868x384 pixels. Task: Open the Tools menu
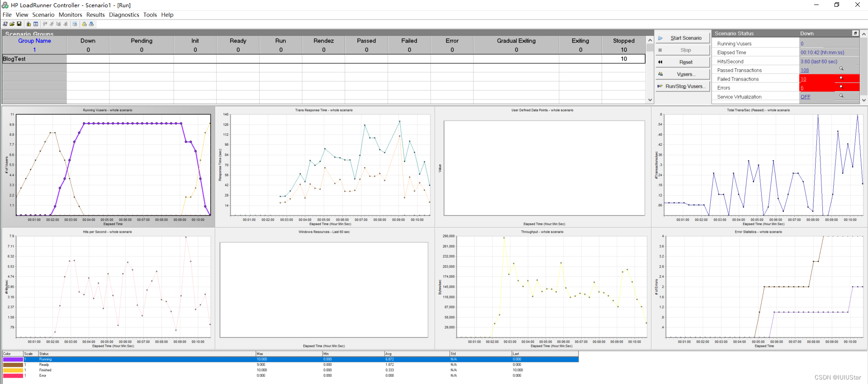150,14
